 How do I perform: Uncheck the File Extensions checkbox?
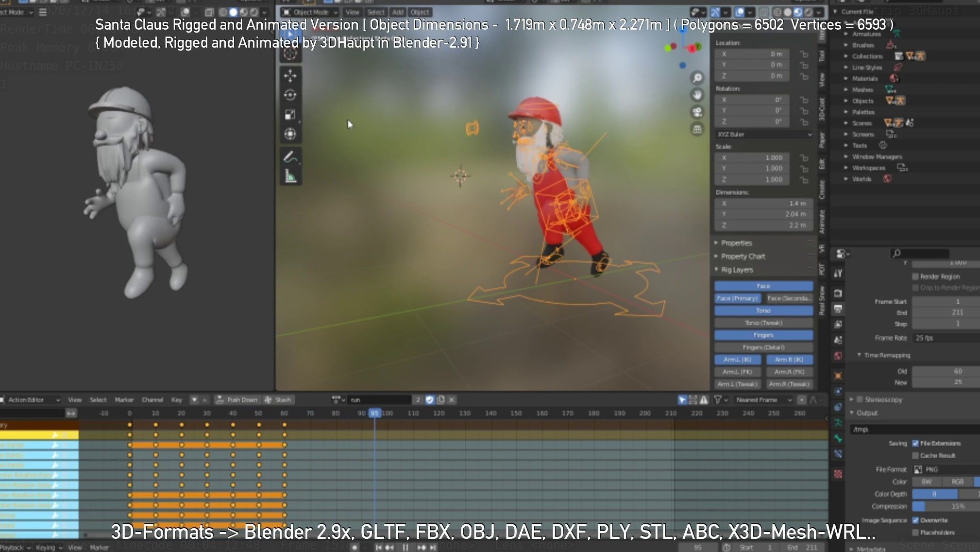[x=915, y=443]
